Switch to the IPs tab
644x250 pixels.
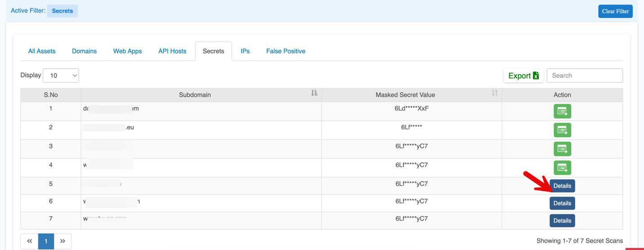tap(245, 51)
